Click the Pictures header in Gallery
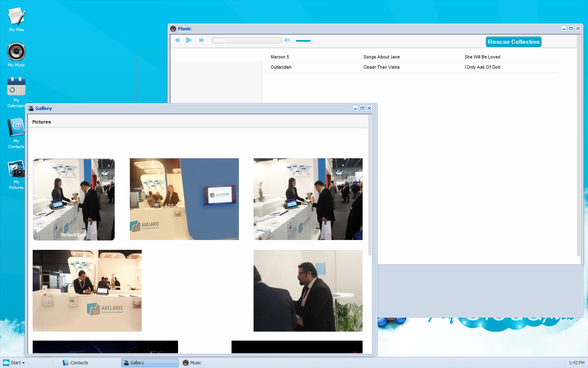588x368 pixels. point(42,122)
